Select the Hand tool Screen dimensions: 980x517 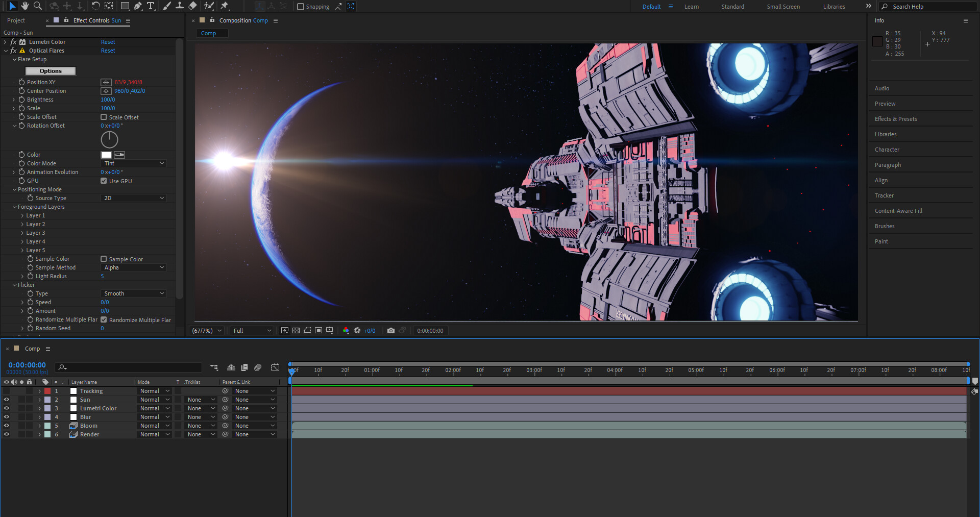coord(24,6)
